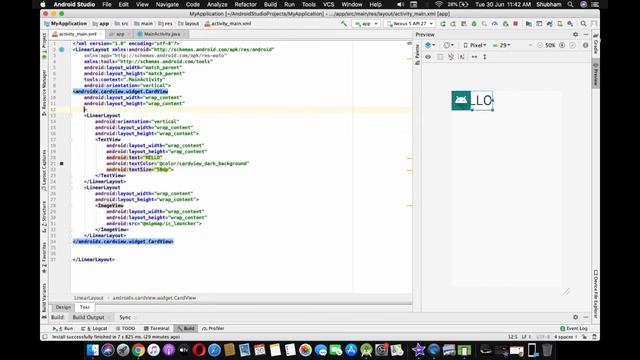Image resolution: width=640 pixels, height=360 pixels.
Task: Click vertical expand arrows icon in preview toolbar
Action: click(x=485, y=57)
